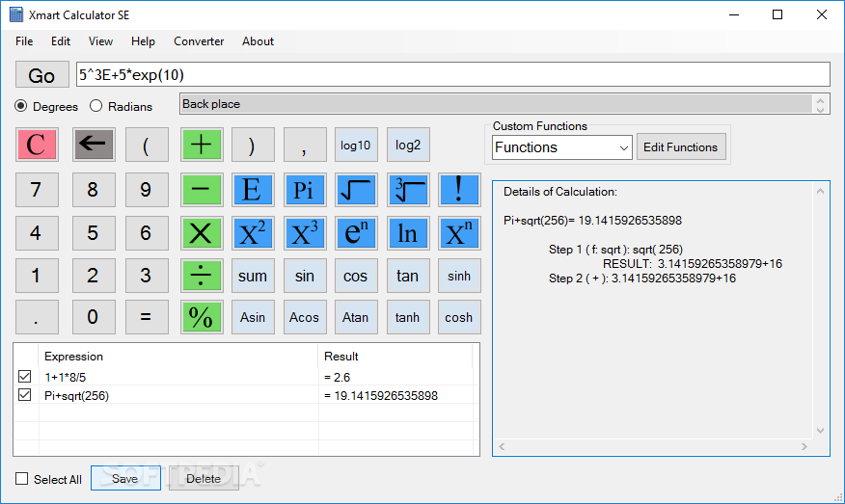Image resolution: width=845 pixels, height=504 pixels.
Task: Open the Help menu
Action: (144, 41)
